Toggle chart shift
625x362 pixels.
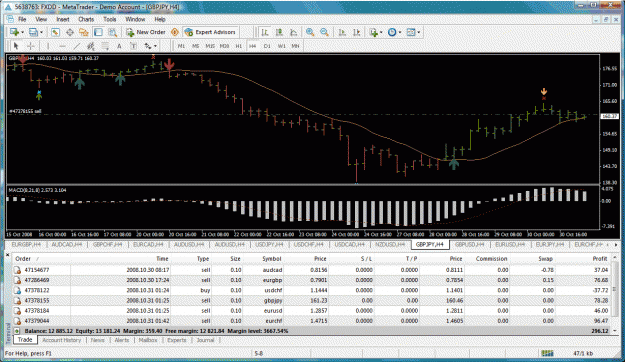(x=356, y=32)
